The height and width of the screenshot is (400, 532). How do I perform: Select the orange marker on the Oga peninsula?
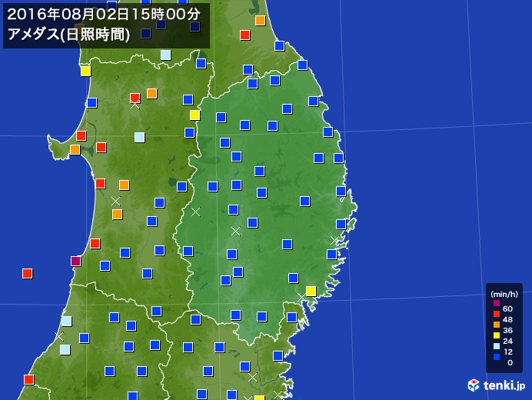coord(75,149)
